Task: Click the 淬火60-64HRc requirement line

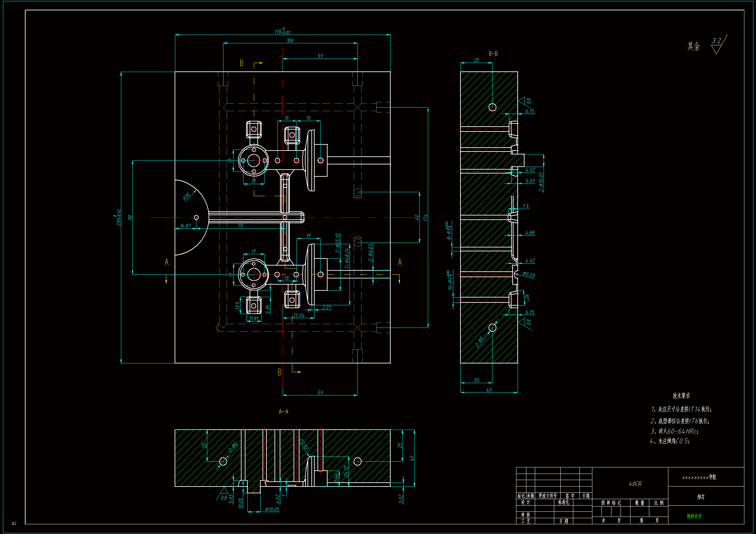Action: click(674, 431)
